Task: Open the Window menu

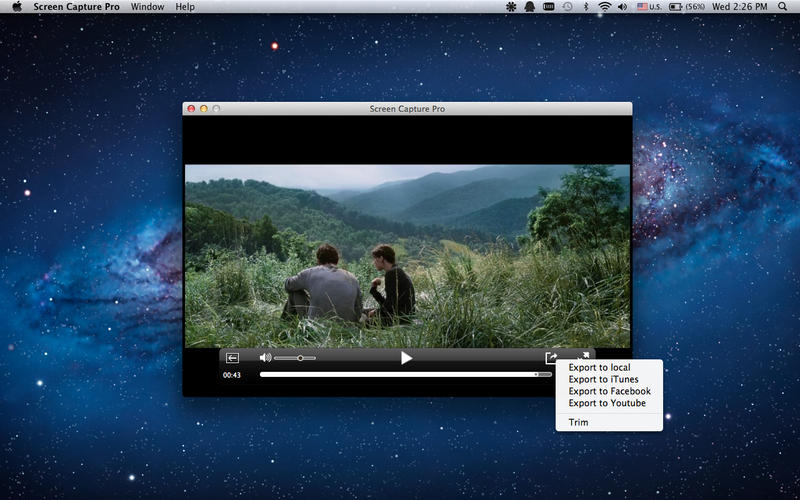Action: click(148, 7)
